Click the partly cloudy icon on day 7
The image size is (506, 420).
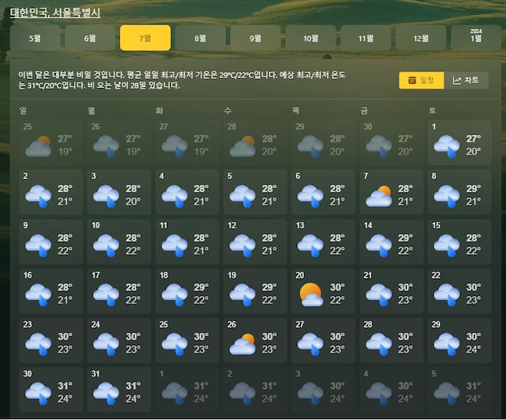pyautogui.click(x=378, y=196)
